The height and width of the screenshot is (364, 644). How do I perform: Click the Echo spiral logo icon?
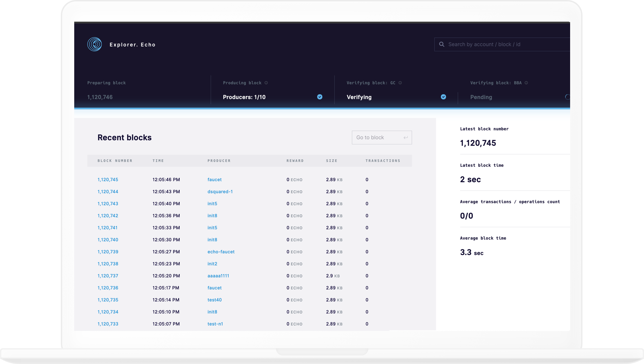[95, 44]
